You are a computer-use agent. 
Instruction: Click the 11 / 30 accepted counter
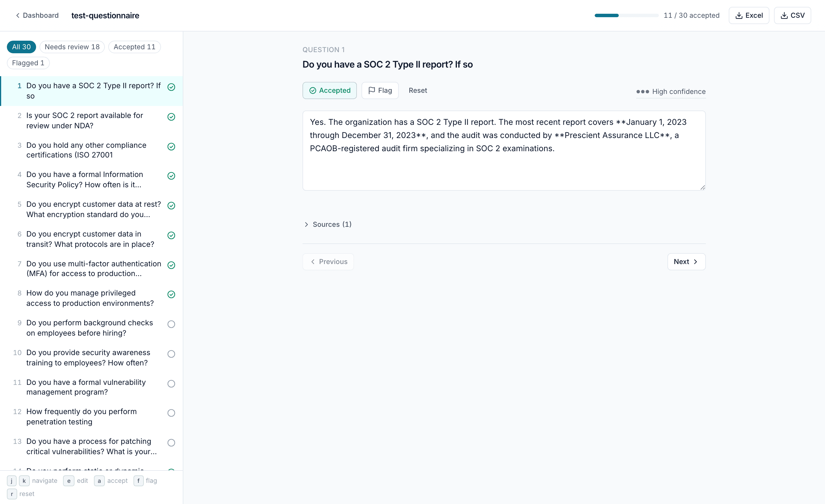[x=692, y=15]
